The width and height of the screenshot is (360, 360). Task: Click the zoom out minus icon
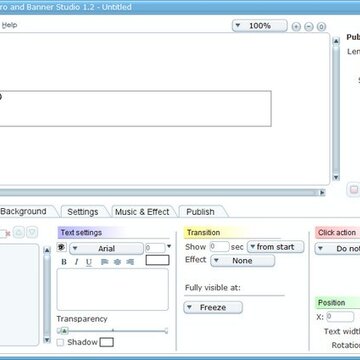[309, 27]
